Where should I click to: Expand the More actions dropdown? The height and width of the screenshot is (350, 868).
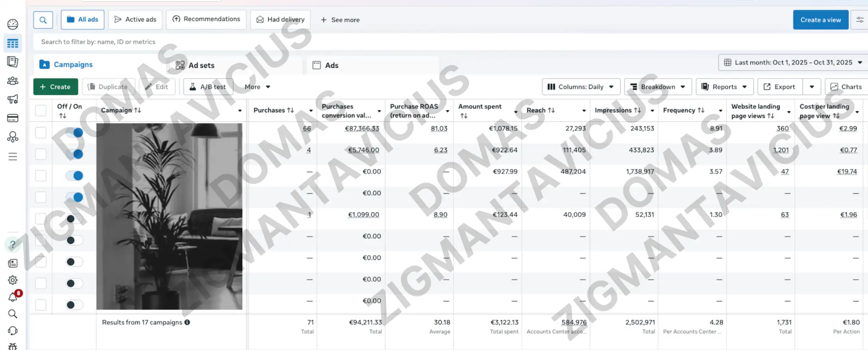point(257,87)
